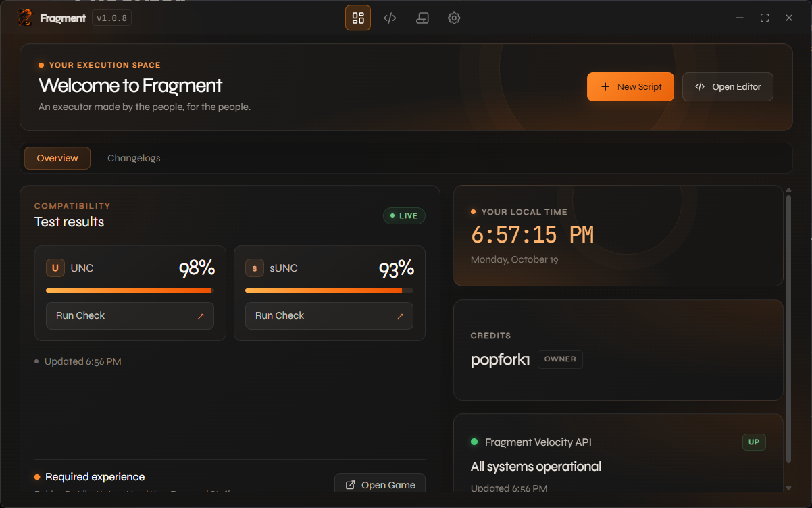Run Check for sUNC
Screen dimensions: 812x508
[x=329, y=315]
